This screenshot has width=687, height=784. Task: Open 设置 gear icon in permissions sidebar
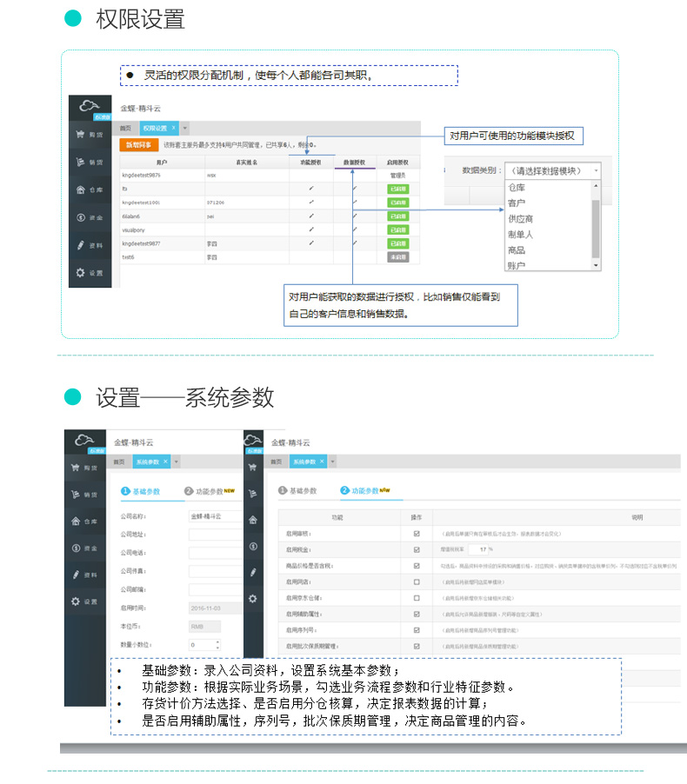(80, 273)
